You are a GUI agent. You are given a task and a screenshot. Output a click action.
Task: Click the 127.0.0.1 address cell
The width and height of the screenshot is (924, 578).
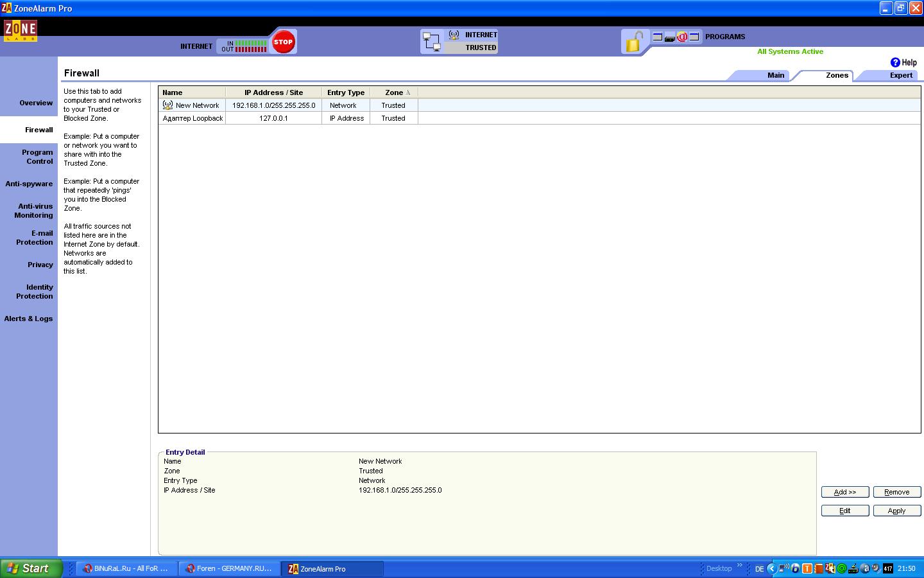(x=274, y=118)
